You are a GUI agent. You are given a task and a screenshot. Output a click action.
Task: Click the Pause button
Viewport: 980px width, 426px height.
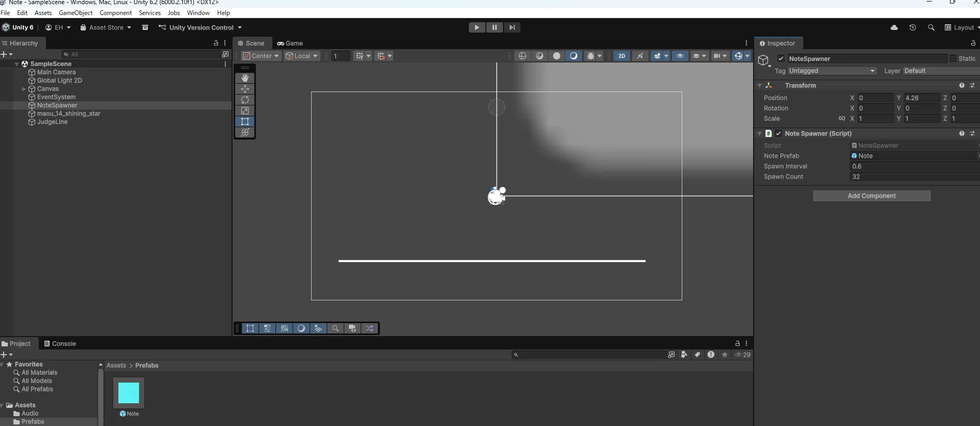coord(494,27)
